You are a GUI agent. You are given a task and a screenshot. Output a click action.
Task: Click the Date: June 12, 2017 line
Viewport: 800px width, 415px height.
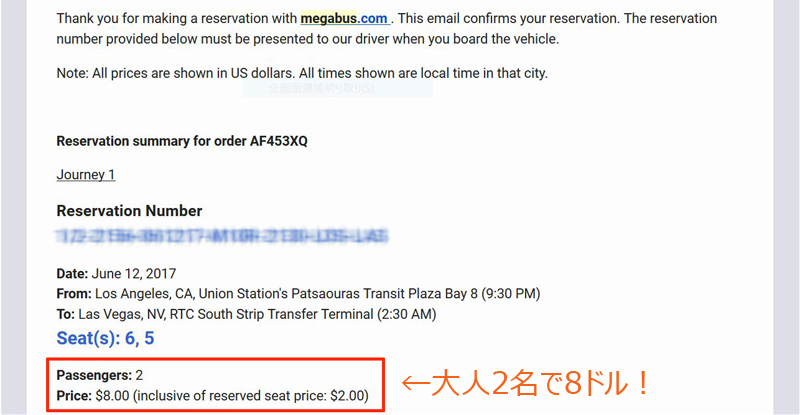coord(116,274)
